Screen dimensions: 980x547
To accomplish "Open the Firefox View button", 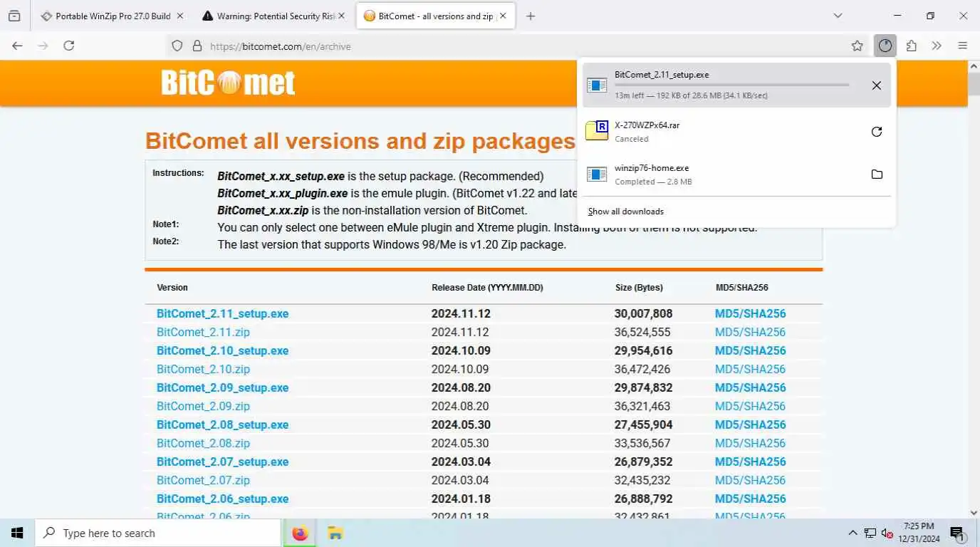I will pyautogui.click(x=14, y=16).
